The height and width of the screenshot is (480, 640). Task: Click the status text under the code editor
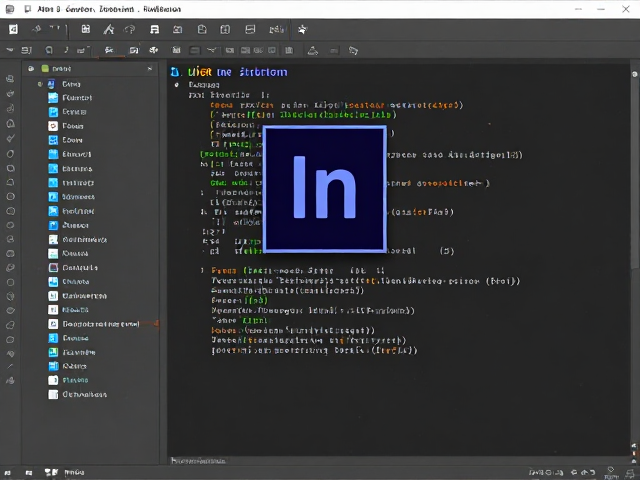coord(198,461)
